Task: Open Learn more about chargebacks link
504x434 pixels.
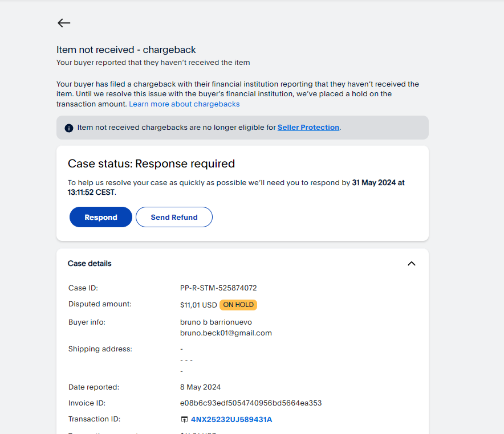Action: click(x=184, y=104)
